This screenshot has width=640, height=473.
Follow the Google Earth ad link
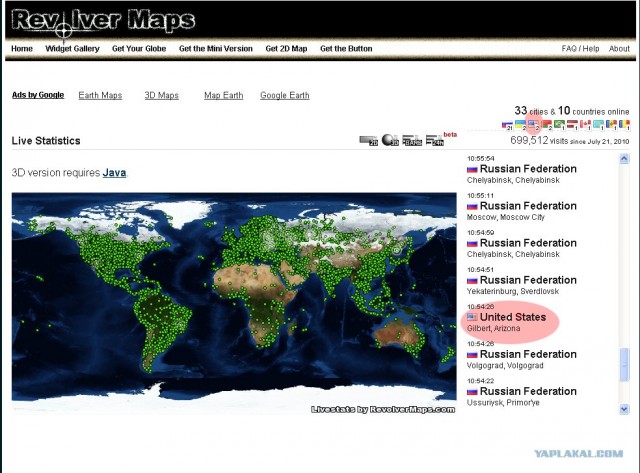point(284,95)
